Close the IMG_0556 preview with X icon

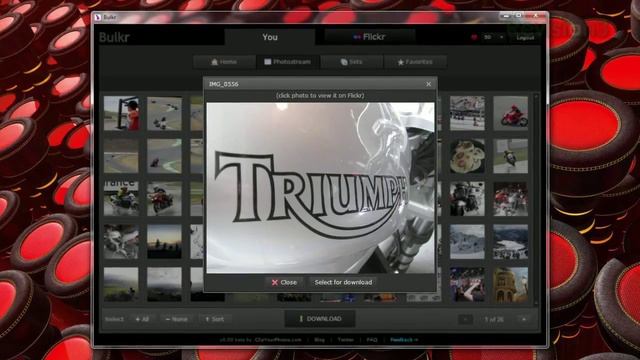click(428, 84)
